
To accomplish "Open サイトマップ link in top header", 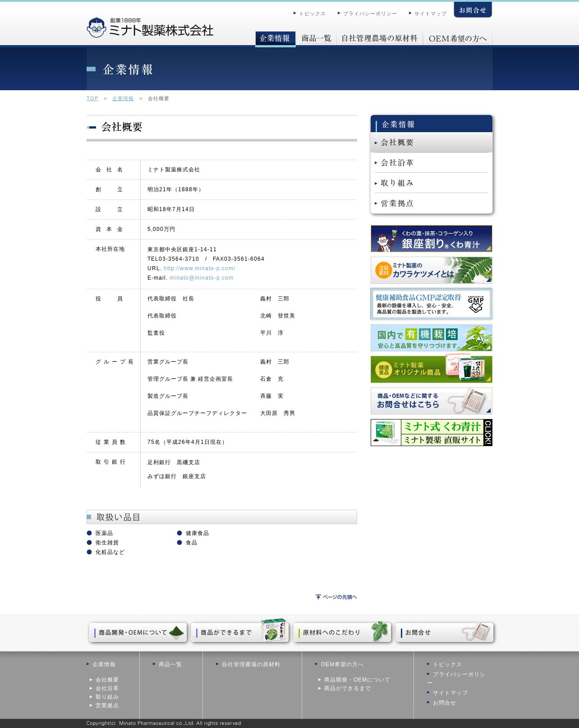I will pos(430,14).
